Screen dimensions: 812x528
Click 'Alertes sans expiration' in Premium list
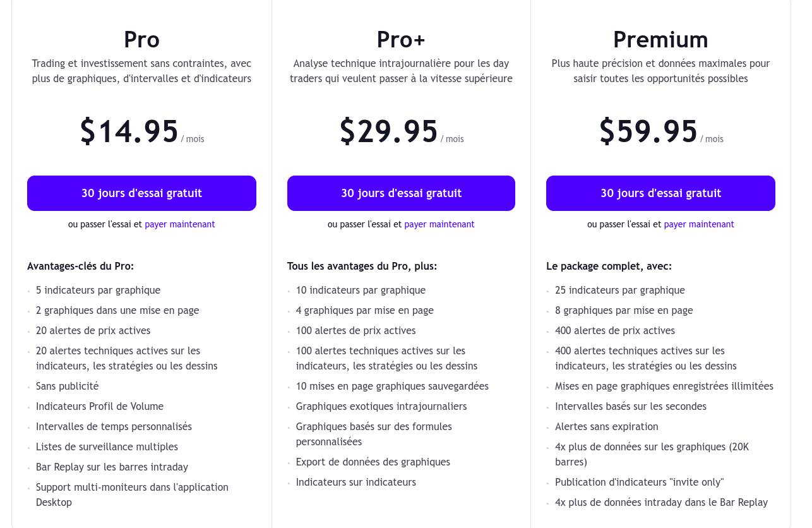[607, 426]
